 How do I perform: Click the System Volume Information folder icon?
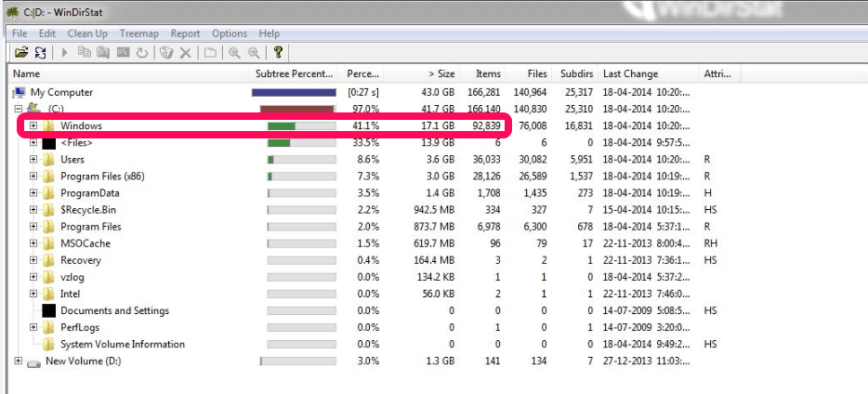pyautogui.click(x=49, y=344)
